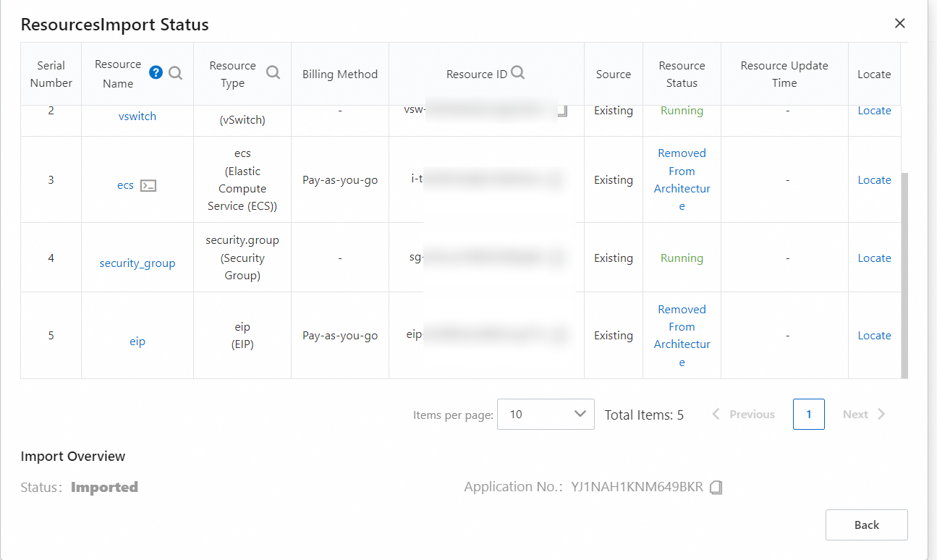Open the security_group resource link

(x=137, y=263)
